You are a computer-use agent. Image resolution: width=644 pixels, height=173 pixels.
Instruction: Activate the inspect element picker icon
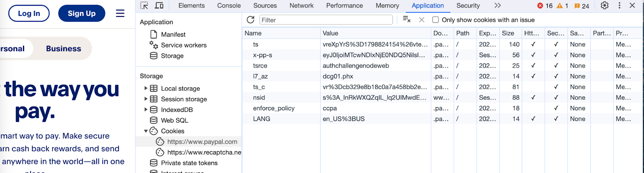[x=144, y=6]
